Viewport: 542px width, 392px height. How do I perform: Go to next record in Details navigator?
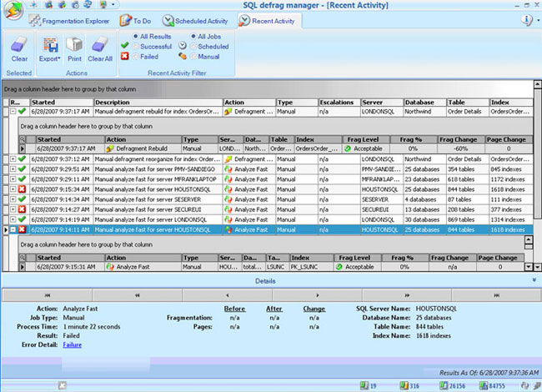coord(317,295)
